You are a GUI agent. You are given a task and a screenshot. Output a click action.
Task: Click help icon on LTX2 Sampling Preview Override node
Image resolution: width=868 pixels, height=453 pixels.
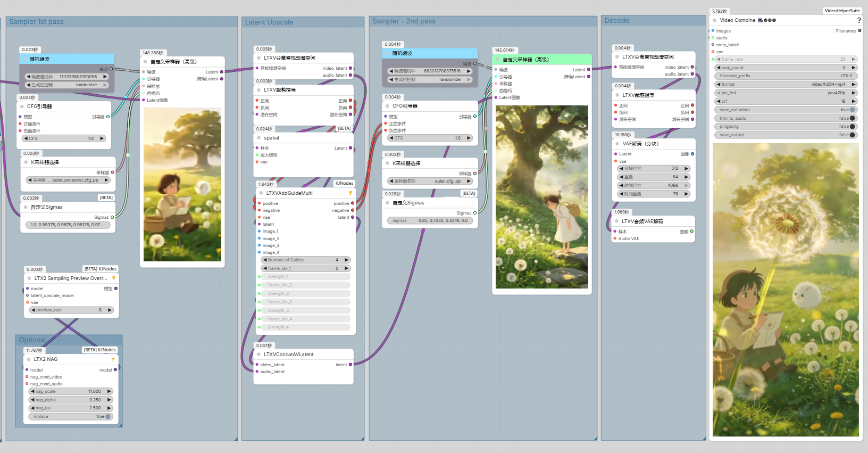[x=113, y=278]
